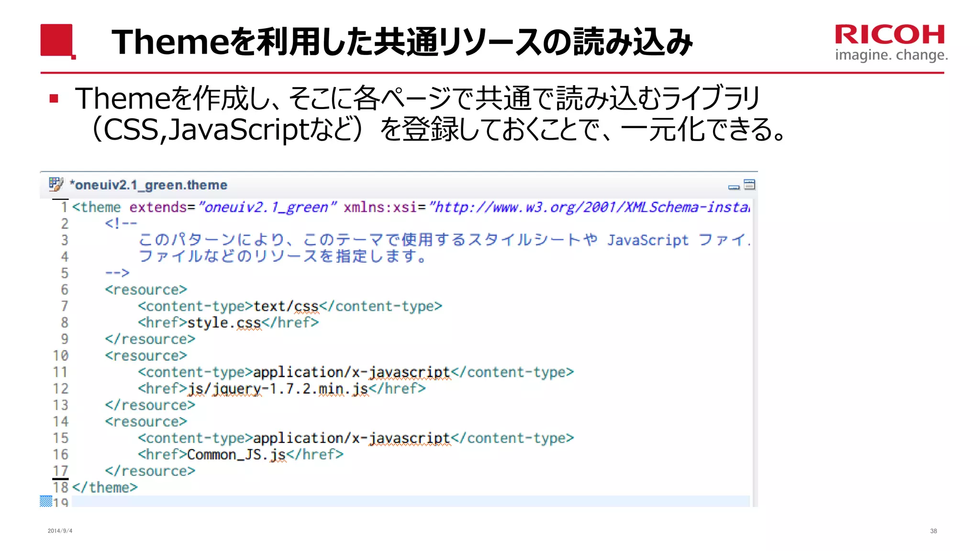Click <resource> tag on line 14
The image size is (980, 551).
pyautogui.click(x=146, y=422)
